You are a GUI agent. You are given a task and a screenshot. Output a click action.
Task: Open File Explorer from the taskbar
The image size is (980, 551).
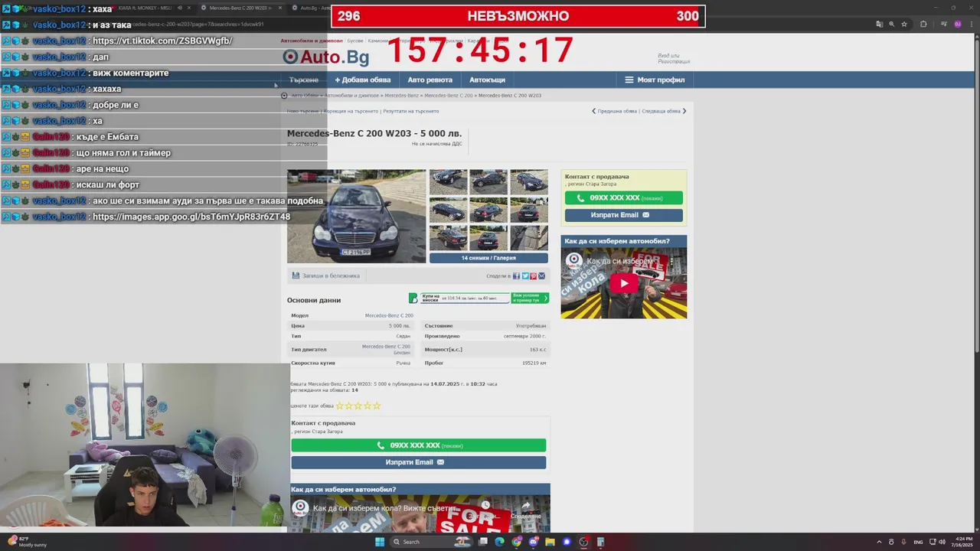(x=550, y=542)
